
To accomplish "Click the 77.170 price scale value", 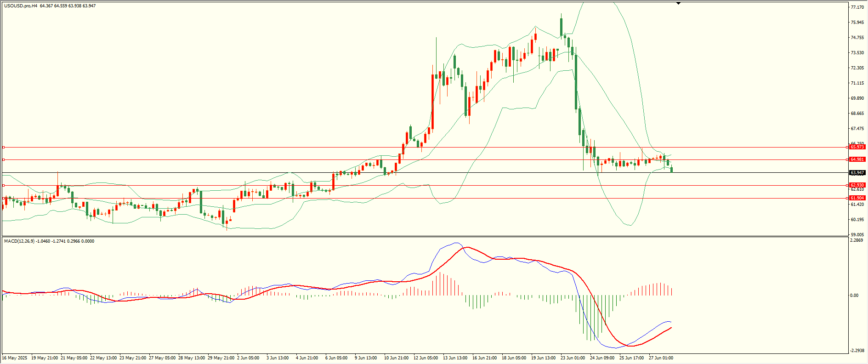I will (x=858, y=7).
